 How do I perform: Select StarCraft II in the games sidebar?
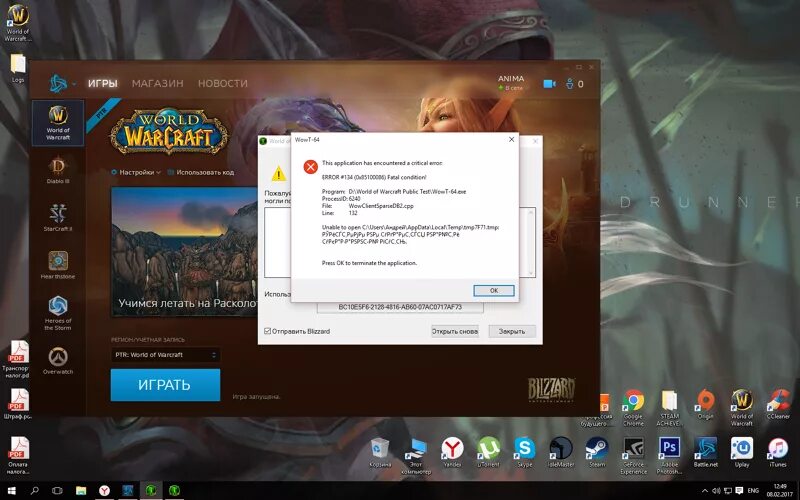(58, 218)
